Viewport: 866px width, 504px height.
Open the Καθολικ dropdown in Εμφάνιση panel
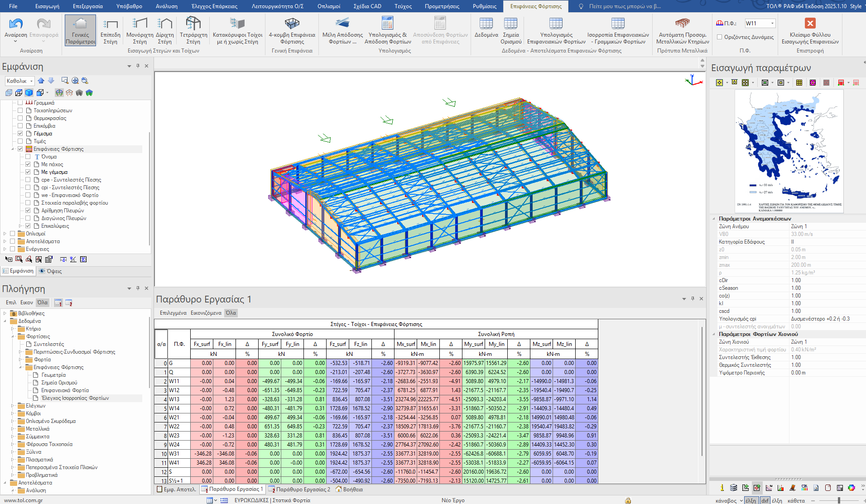point(31,81)
